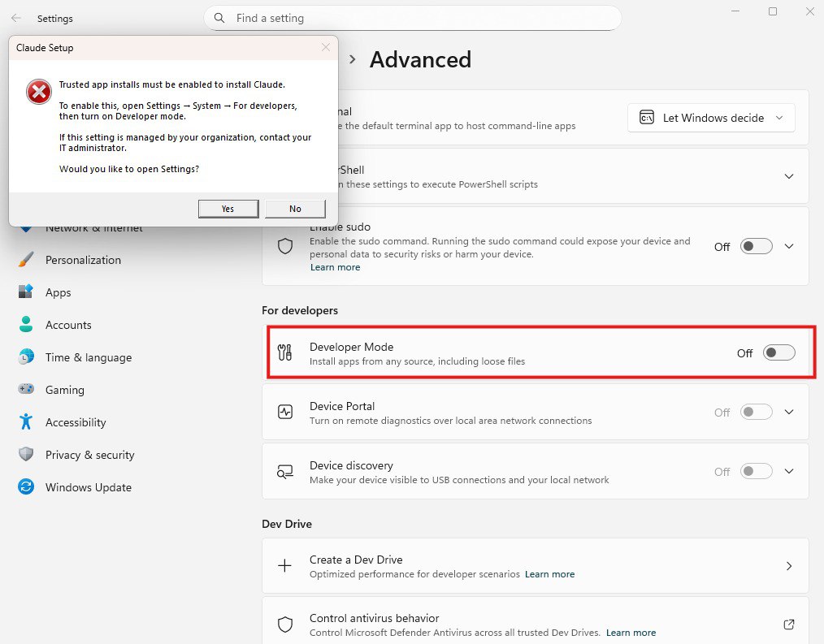Toggle the Device Portal switch
The image size is (824, 644).
(x=756, y=412)
